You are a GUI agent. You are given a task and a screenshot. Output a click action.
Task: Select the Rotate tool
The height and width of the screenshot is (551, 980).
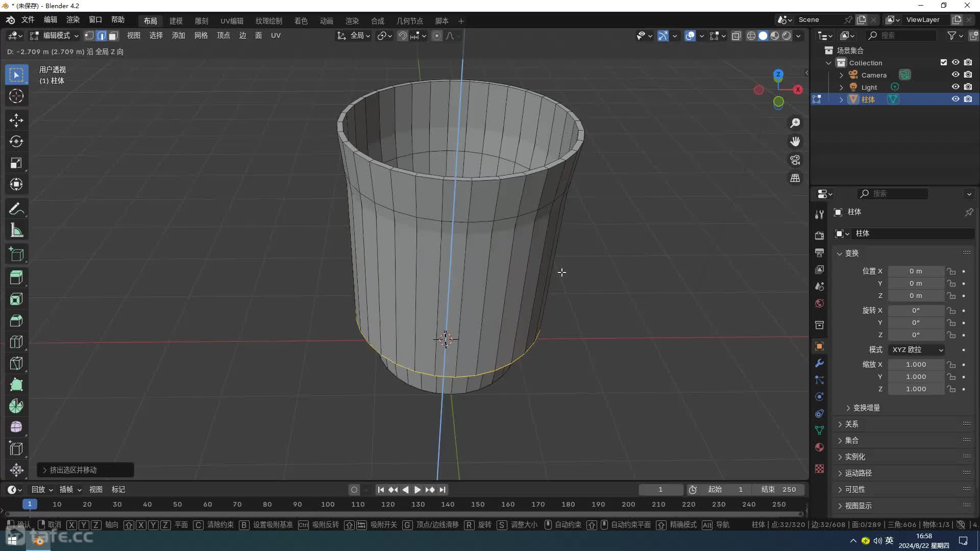pyautogui.click(x=16, y=141)
